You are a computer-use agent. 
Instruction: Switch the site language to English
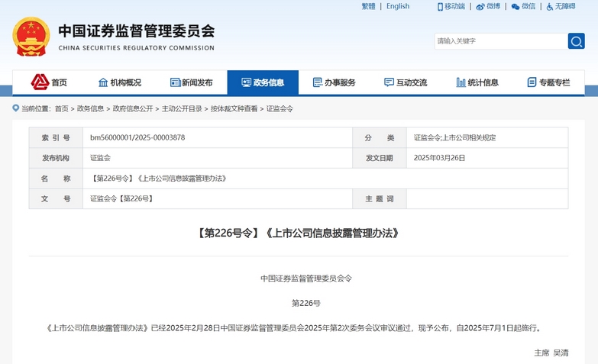pyautogui.click(x=398, y=7)
